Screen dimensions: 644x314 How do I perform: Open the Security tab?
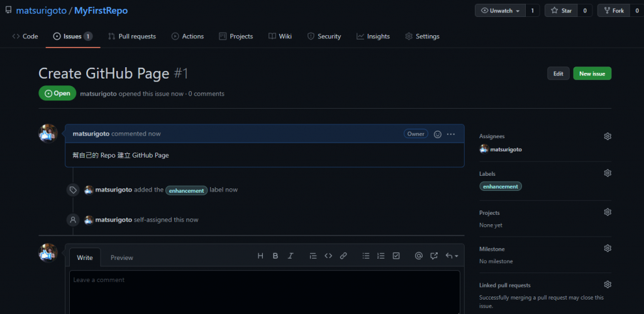click(x=324, y=36)
